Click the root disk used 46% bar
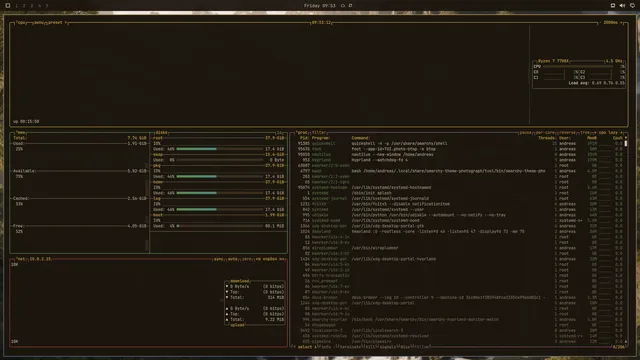Image resolution: width=640 pixels, height=360 pixels. pyautogui.click(x=219, y=149)
